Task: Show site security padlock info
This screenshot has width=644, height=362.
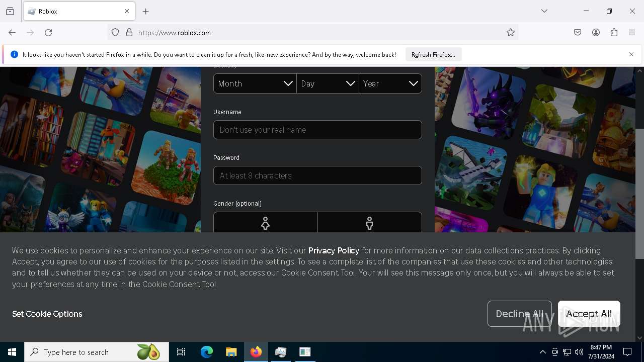Action: 129,33
